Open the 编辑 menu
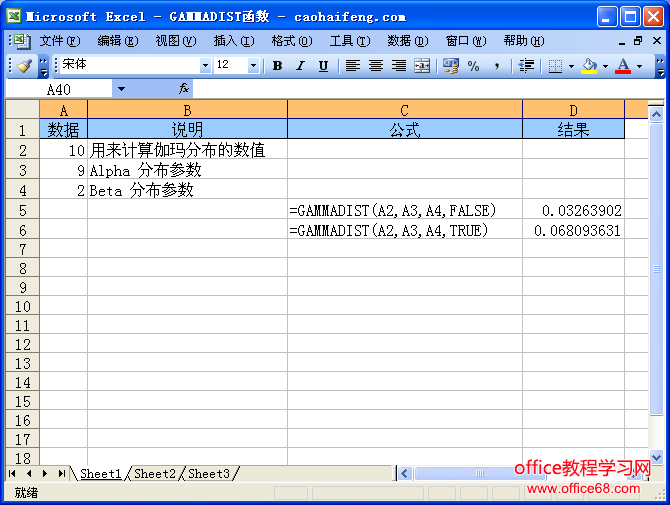Image resolution: width=670 pixels, height=505 pixels. point(118,41)
